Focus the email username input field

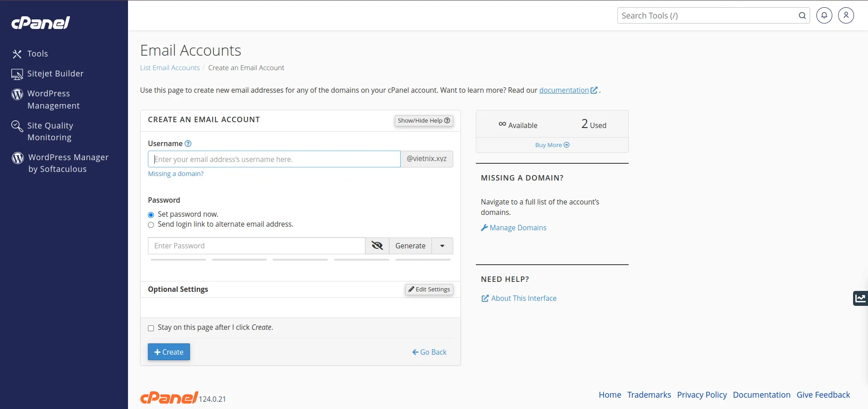click(x=274, y=159)
